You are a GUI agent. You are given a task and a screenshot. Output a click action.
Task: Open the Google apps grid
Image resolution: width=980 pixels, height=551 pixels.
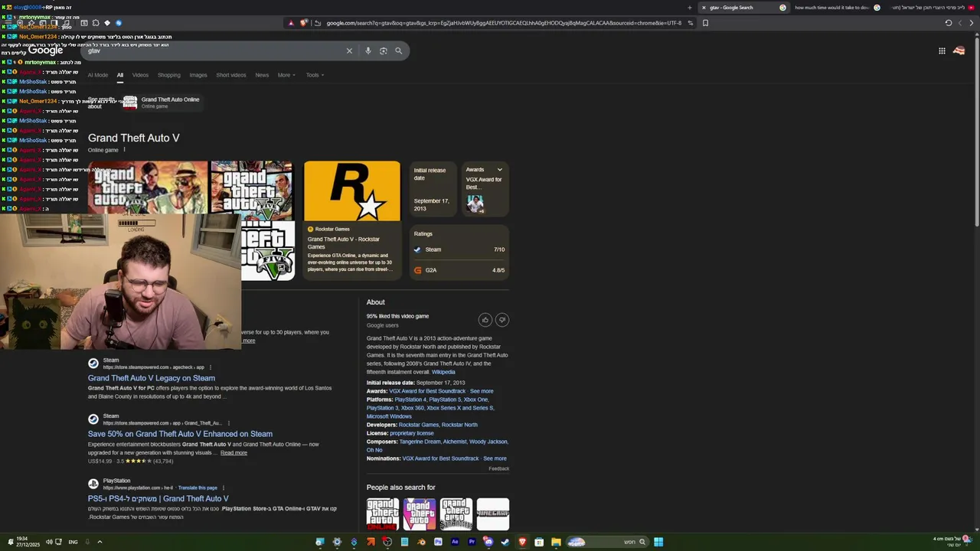click(942, 51)
